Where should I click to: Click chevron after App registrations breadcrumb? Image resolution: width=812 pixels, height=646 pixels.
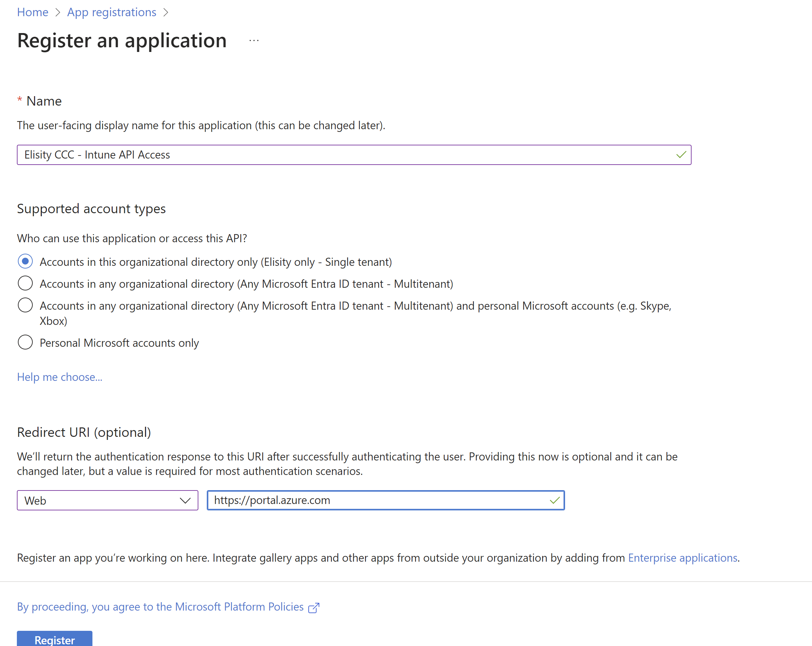click(x=166, y=12)
